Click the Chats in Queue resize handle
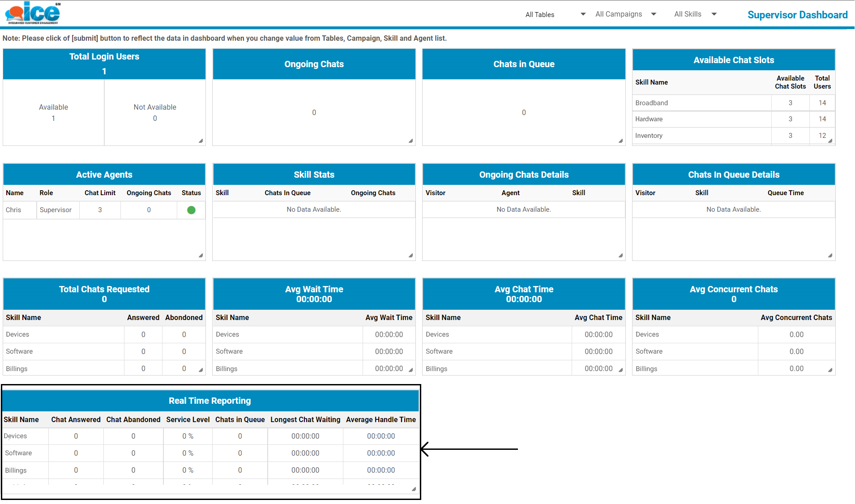This screenshot has width=855, height=504. coord(620,141)
